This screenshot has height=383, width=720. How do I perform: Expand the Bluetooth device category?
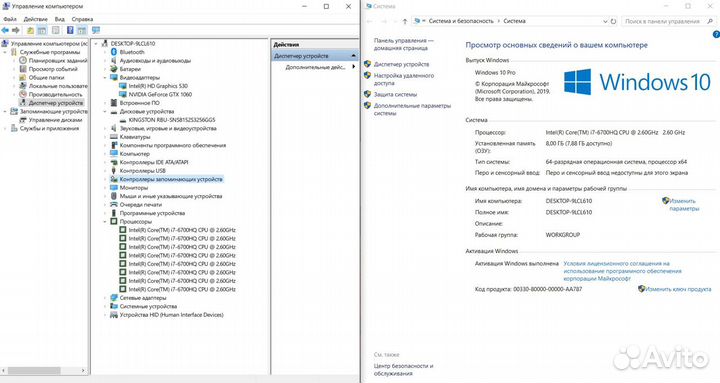(x=105, y=52)
